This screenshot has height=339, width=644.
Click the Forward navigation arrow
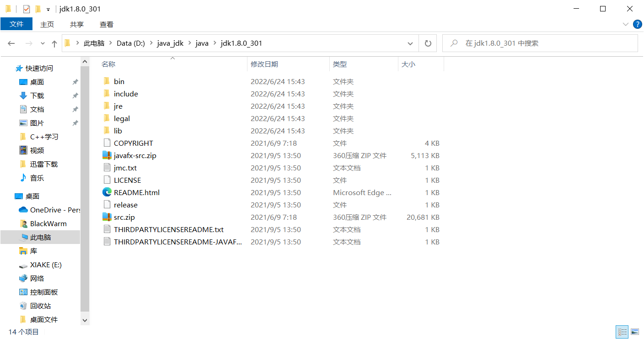click(x=29, y=43)
